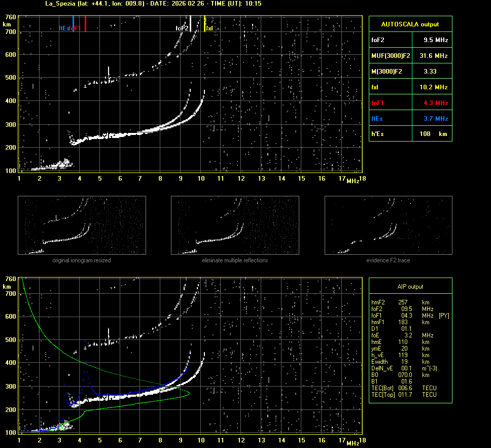The width and height of the screenshot is (491, 448).
Task: Select the h'Es 108 km row
Action: 410,134
